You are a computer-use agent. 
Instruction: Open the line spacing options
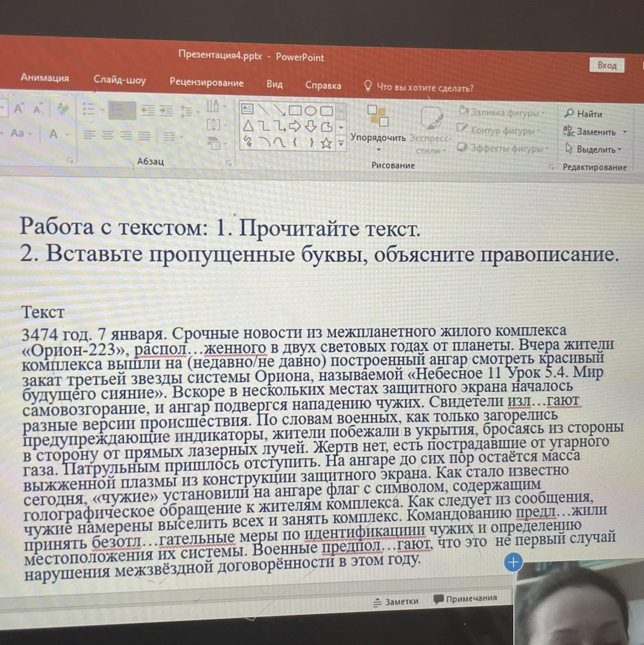pyautogui.click(x=188, y=111)
